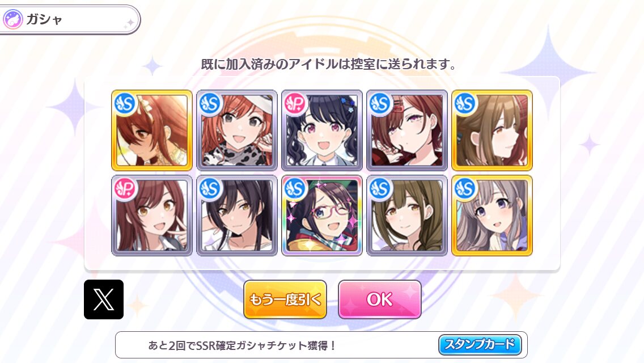Click the blue S badge on silver-haired idol
Screen dimensions: 644x363
click(465, 189)
